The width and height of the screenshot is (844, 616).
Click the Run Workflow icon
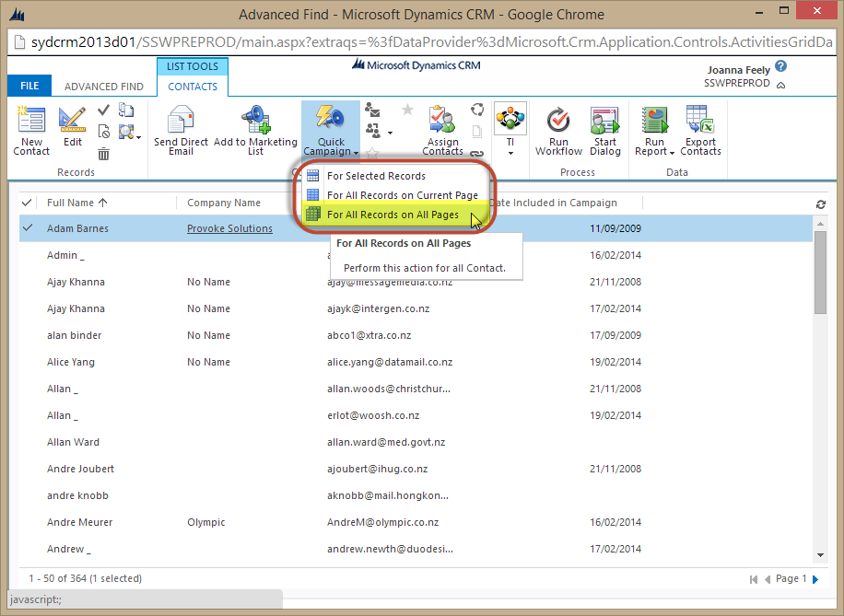pos(558,122)
